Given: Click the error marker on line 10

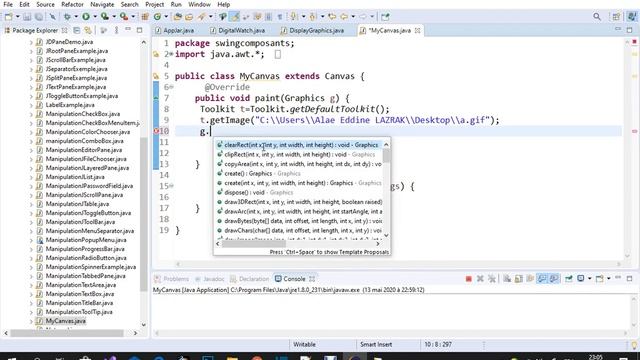Looking at the screenshot, I should (x=156, y=131).
